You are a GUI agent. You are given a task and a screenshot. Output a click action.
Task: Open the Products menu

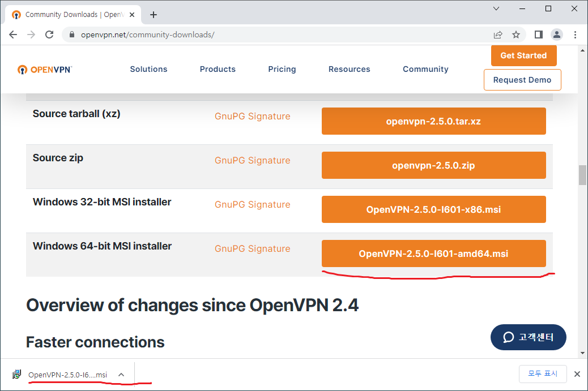point(218,69)
